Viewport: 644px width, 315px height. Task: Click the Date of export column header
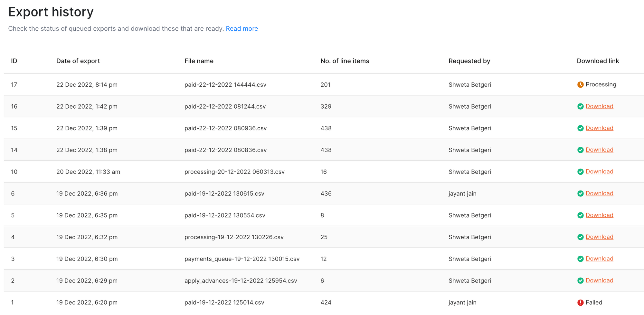[78, 61]
